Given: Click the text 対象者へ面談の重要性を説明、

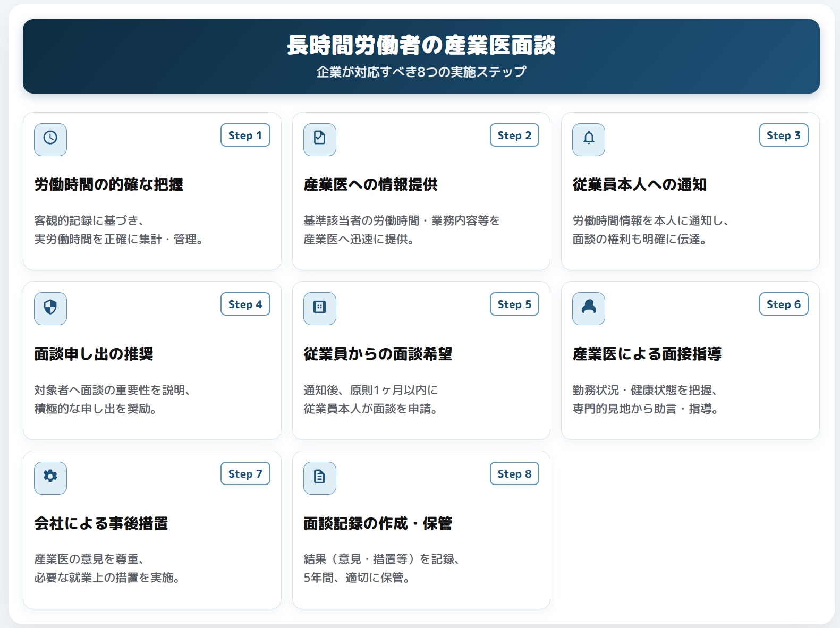Looking at the screenshot, I should (113, 390).
